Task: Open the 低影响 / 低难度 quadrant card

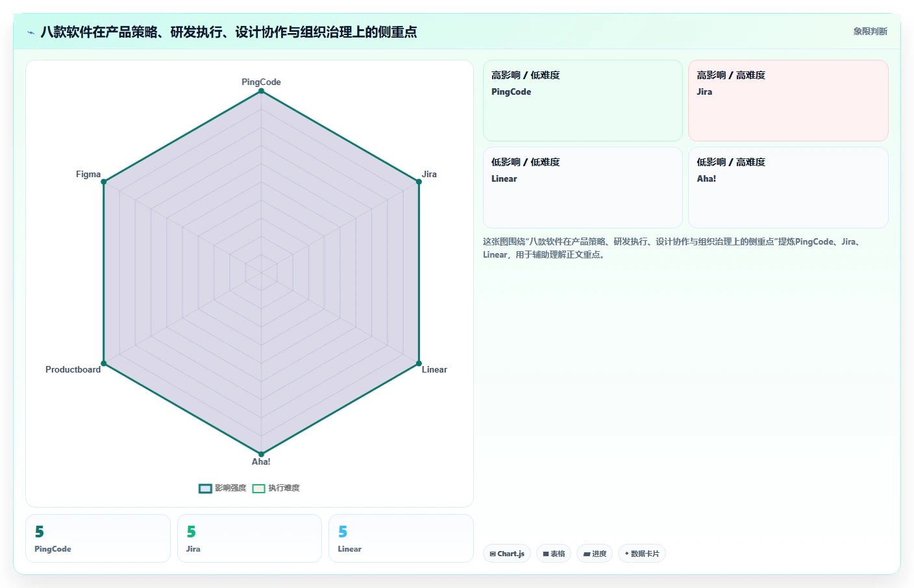Action: pos(582,188)
